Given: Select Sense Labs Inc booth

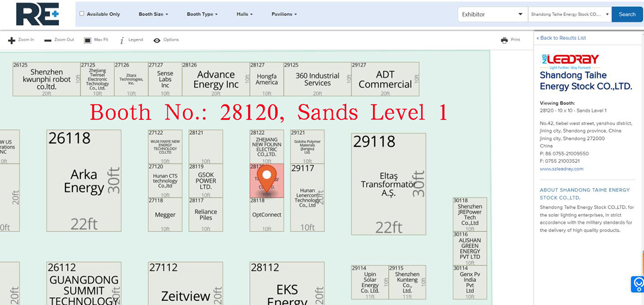Looking at the screenshot, I should 165,79.
